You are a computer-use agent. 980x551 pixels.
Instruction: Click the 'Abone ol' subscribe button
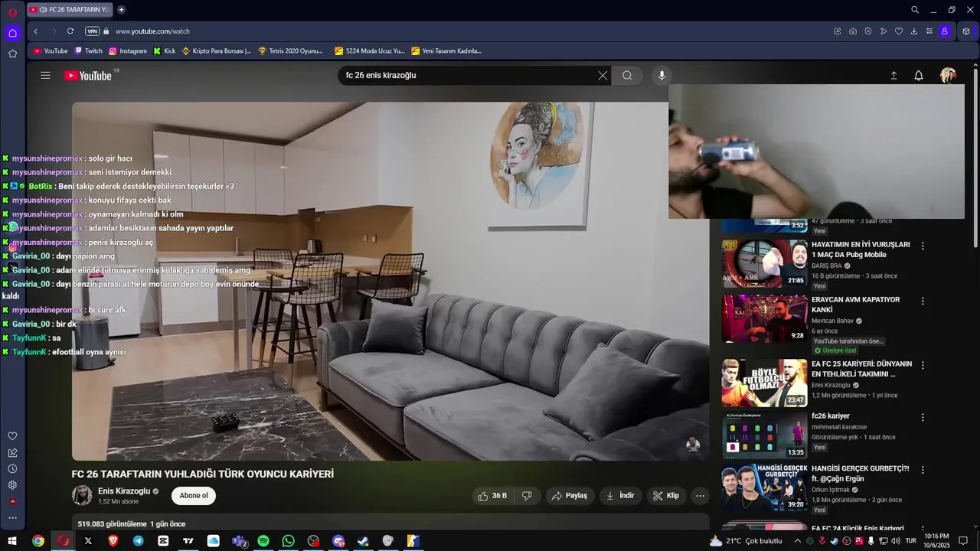coord(194,496)
